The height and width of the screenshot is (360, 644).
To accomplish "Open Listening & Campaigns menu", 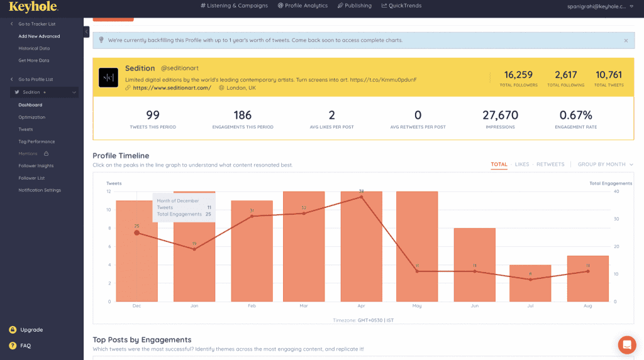I will [234, 6].
